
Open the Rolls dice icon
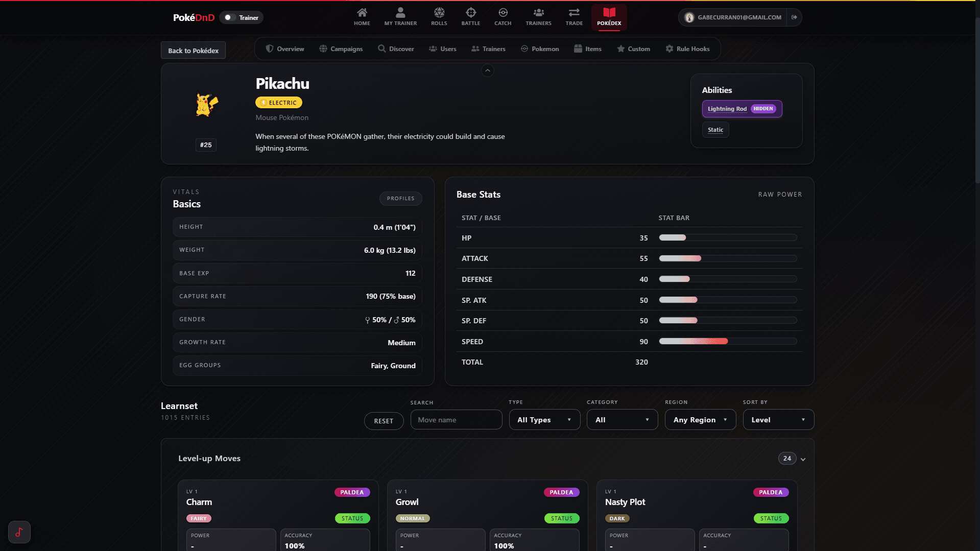(439, 13)
